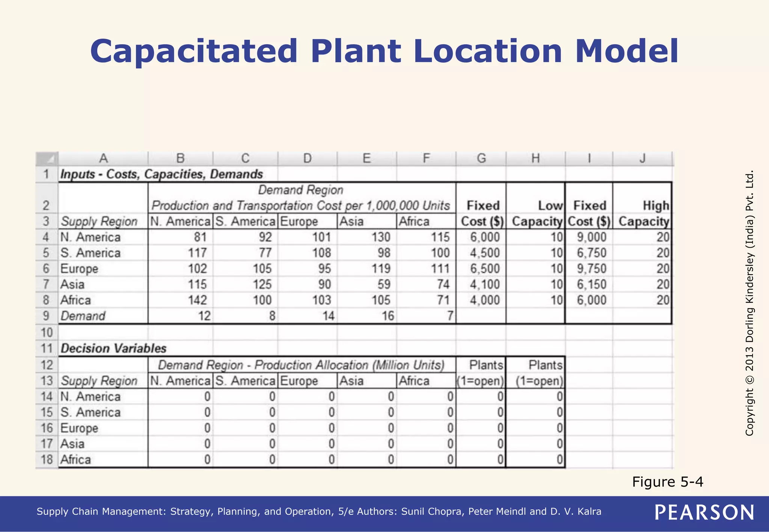Click row 14 row number

[47, 397]
